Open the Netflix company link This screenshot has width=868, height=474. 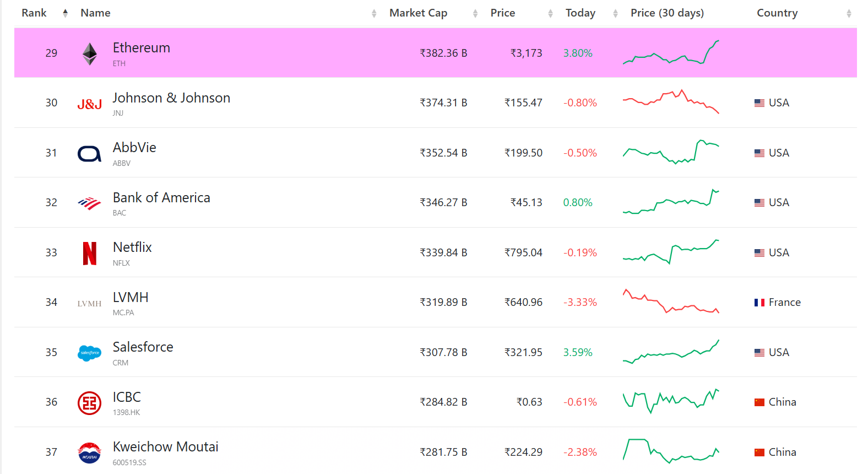point(132,247)
